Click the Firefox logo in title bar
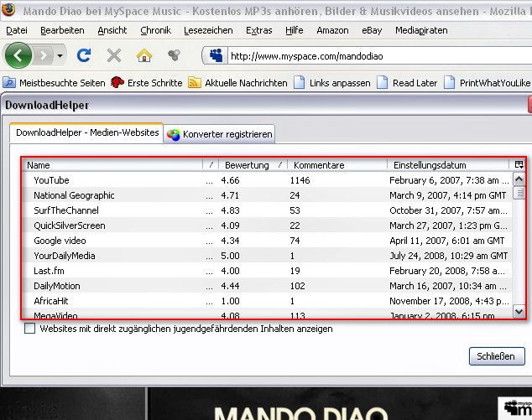The width and height of the screenshot is (532, 420). (x=8, y=9)
